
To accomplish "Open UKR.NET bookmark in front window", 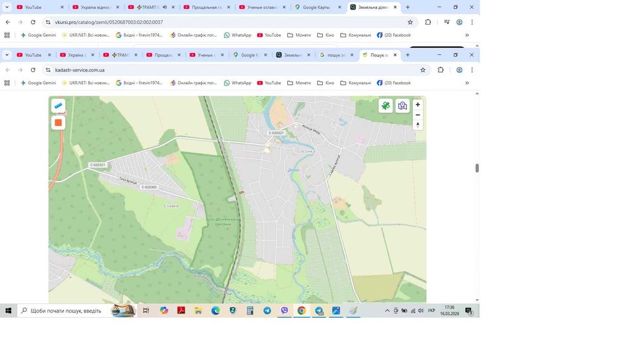I will pyautogui.click(x=85, y=83).
